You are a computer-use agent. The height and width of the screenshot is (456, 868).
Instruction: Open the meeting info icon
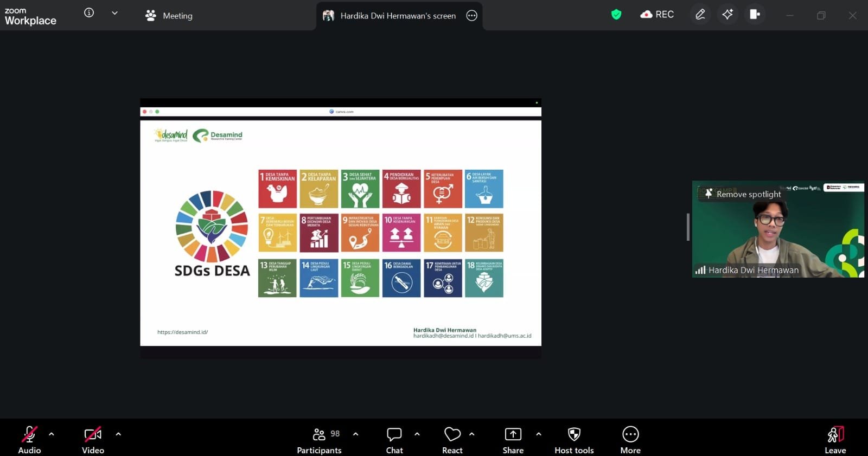pos(89,12)
